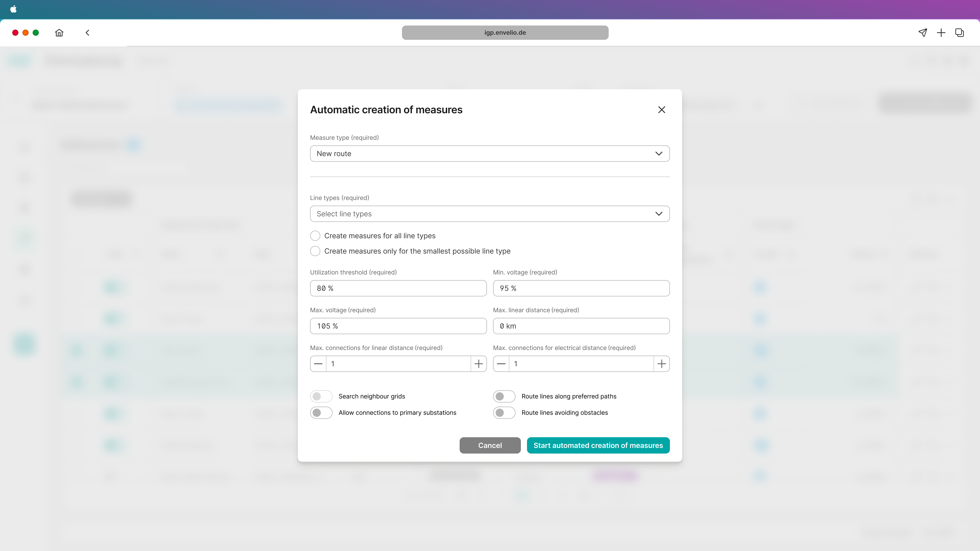Image resolution: width=980 pixels, height=551 pixels.
Task: Click the browser Home icon
Action: click(59, 33)
